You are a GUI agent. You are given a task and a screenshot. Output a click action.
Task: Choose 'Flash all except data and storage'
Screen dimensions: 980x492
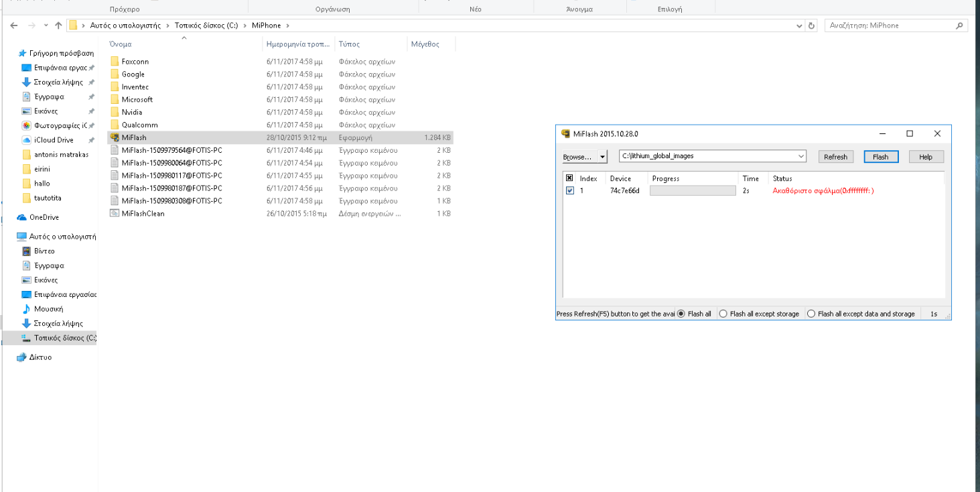pyautogui.click(x=811, y=314)
